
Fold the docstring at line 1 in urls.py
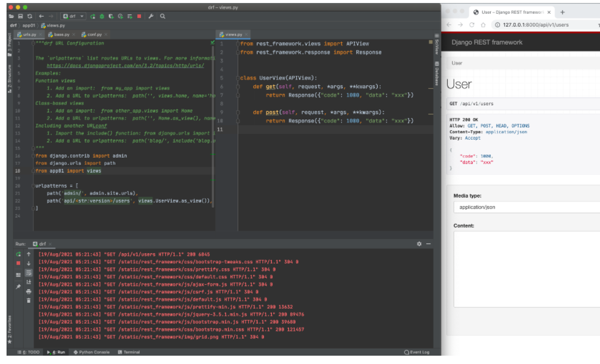(33, 43)
